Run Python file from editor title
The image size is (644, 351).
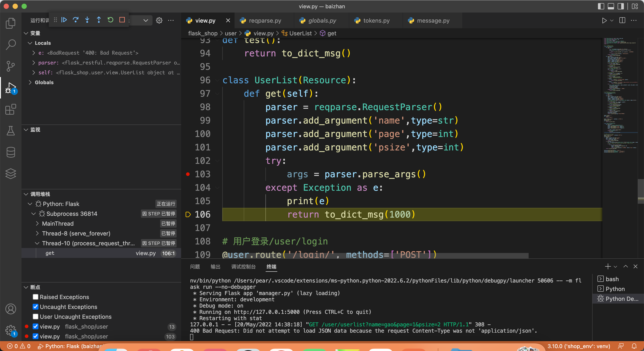pos(604,21)
